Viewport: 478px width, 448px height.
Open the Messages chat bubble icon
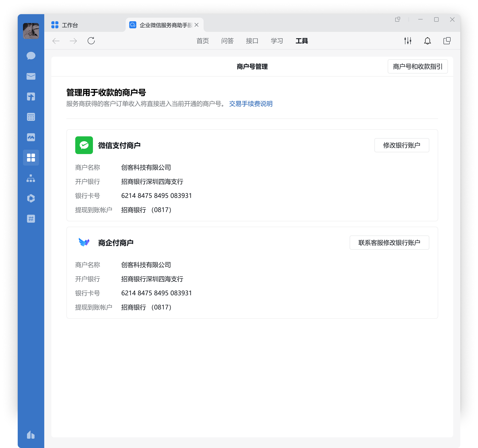coord(31,56)
